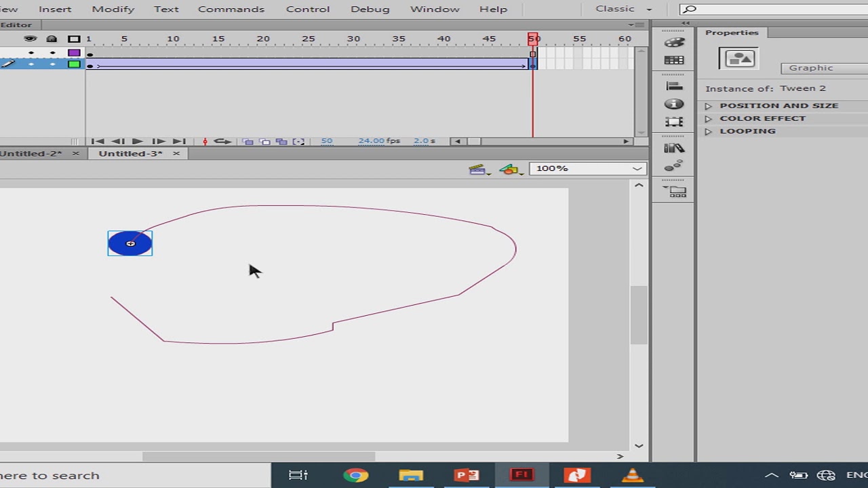Click the Center Frame red marker icon
868x488 pixels.
tap(205, 141)
